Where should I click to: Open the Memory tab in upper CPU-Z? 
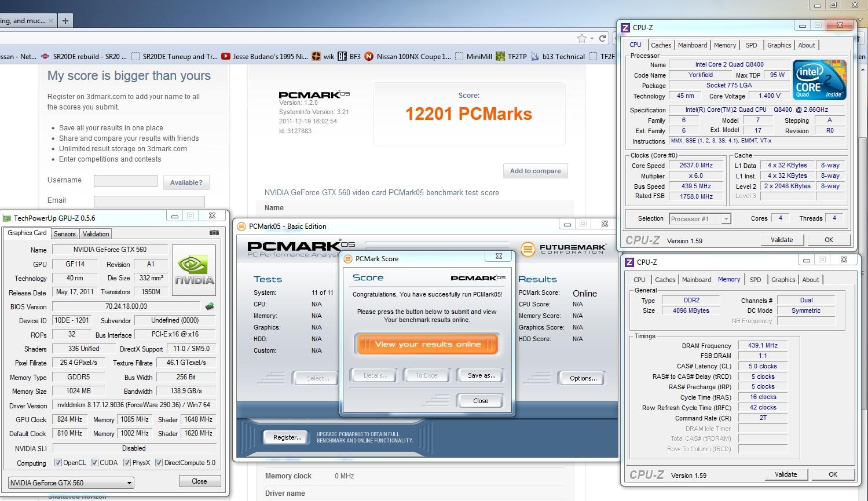coord(725,45)
